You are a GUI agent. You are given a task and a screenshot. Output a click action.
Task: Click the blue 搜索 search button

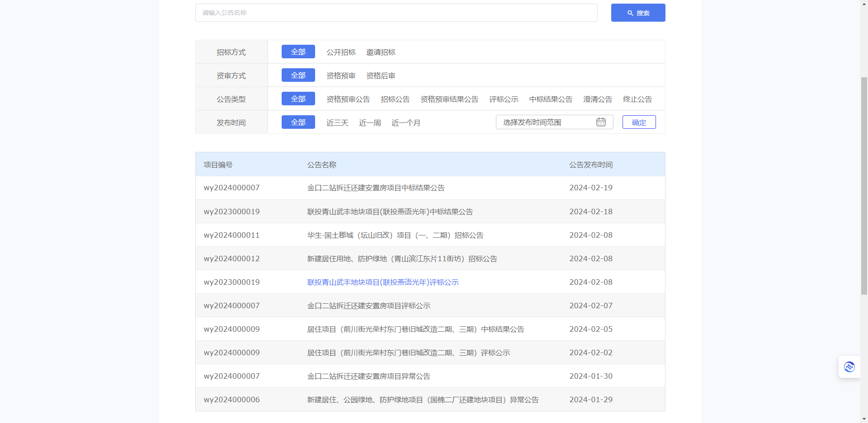coord(638,13)
